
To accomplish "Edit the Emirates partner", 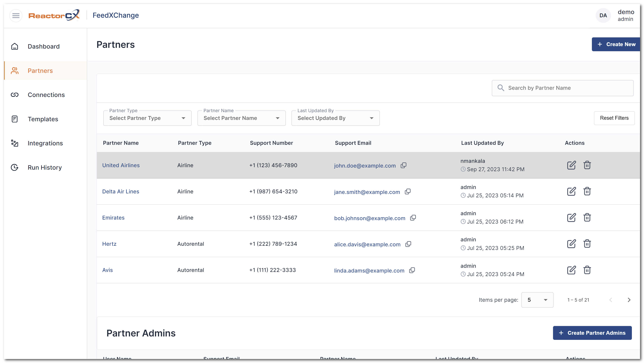I will click(571, 217).
